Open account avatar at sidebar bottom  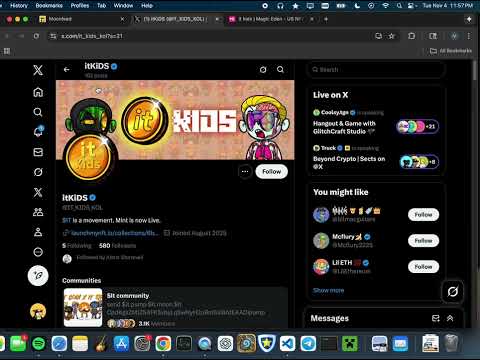coord(38,311)
